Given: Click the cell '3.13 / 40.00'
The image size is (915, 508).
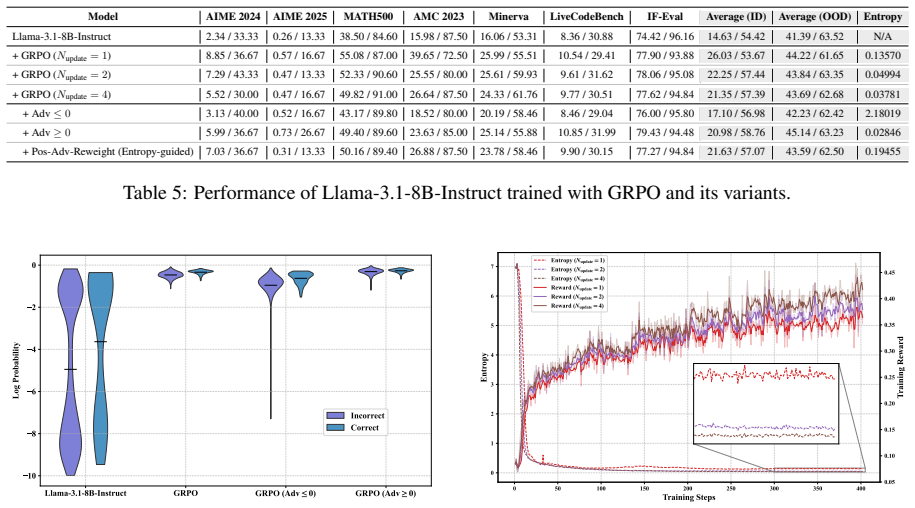Looking at the screenshot, I should pyautogui.click(x=232, y=113).
